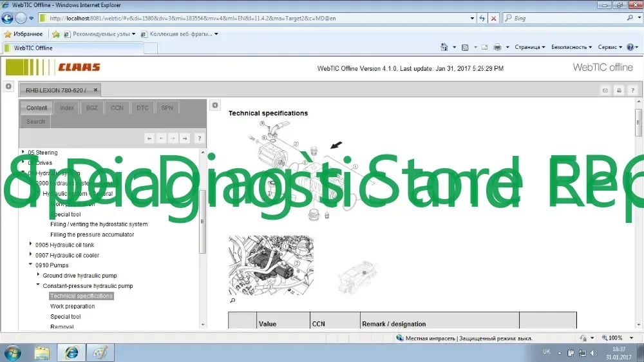Open Windows Explorer from taskbar

[x=42, y=353]
